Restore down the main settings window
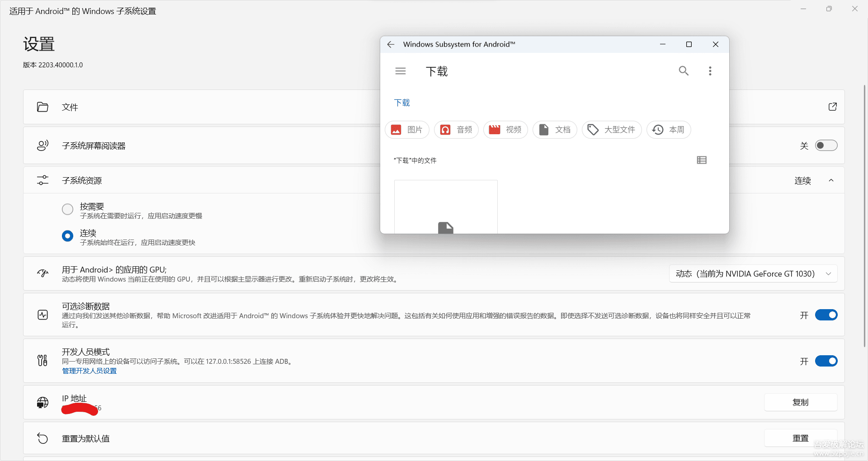The image size is (868, 461). [829, 9]
